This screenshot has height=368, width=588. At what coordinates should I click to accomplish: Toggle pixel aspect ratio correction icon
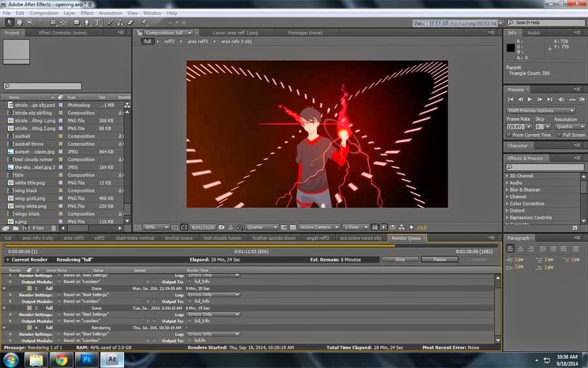374,227
